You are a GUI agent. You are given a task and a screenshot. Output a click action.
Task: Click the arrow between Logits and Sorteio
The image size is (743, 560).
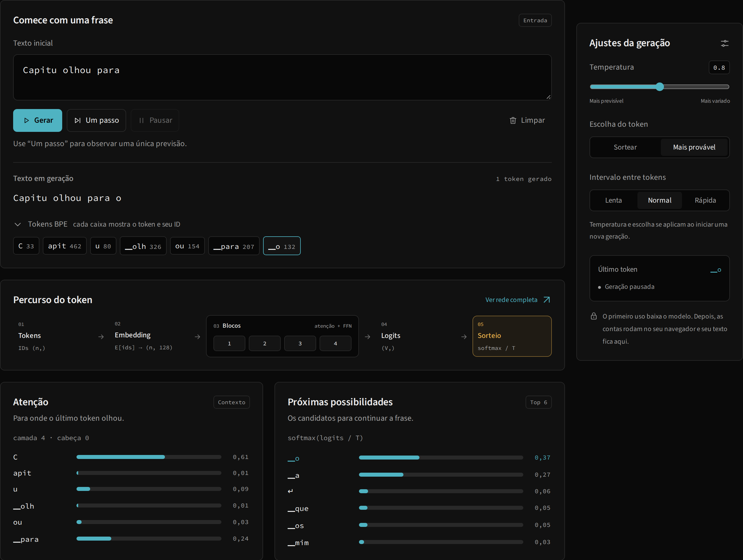point(464,336)
